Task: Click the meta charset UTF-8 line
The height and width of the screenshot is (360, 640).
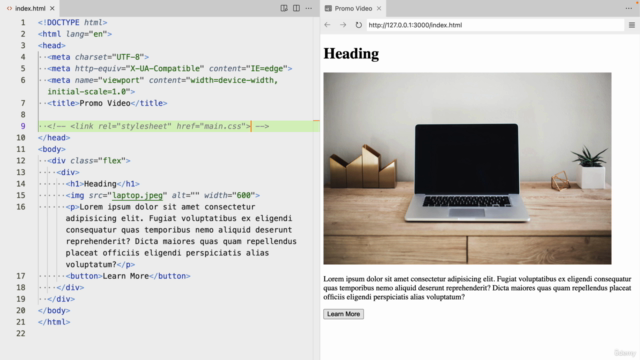Action: (98, 57)
